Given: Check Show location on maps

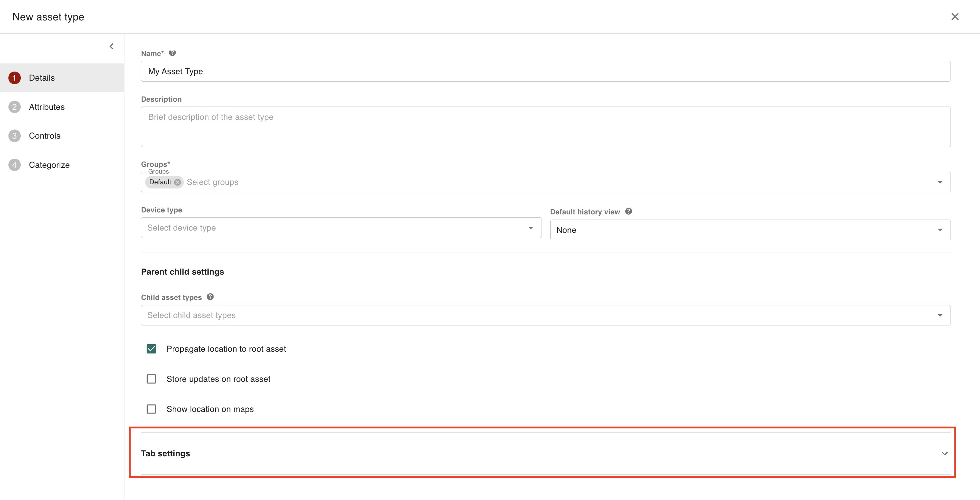Looking at the screenshot, I should coord(151,409).
